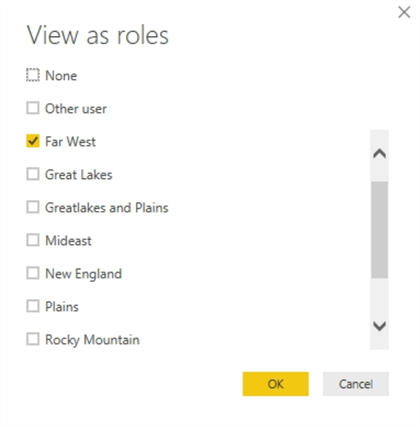Click the Rocky Mountain label text
Image resolution: width=420 pixels, height=427 pixels.
click(x=92, y=340)
